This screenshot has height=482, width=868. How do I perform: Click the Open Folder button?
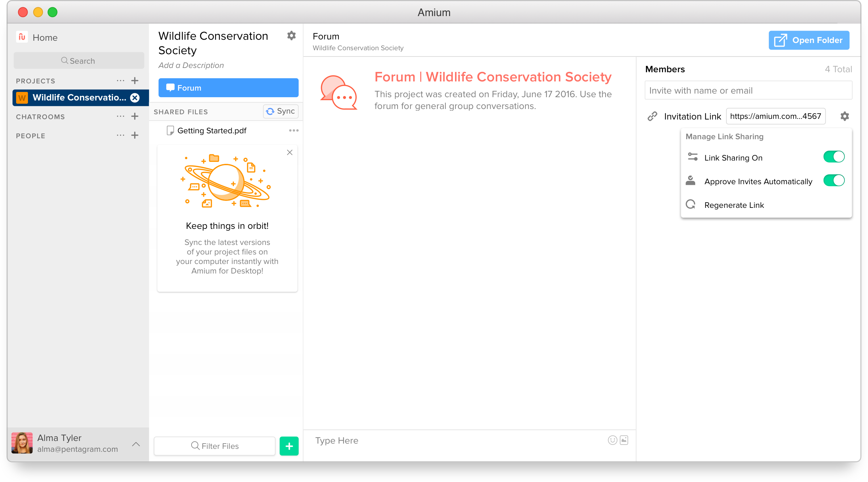tap(809, 40)
